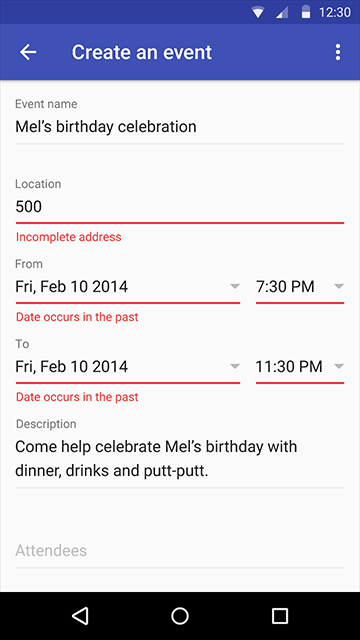Tap the back arrow in the header
Image resolution: width=360 pixels, height=640 pixels.
tap(28, 52)
